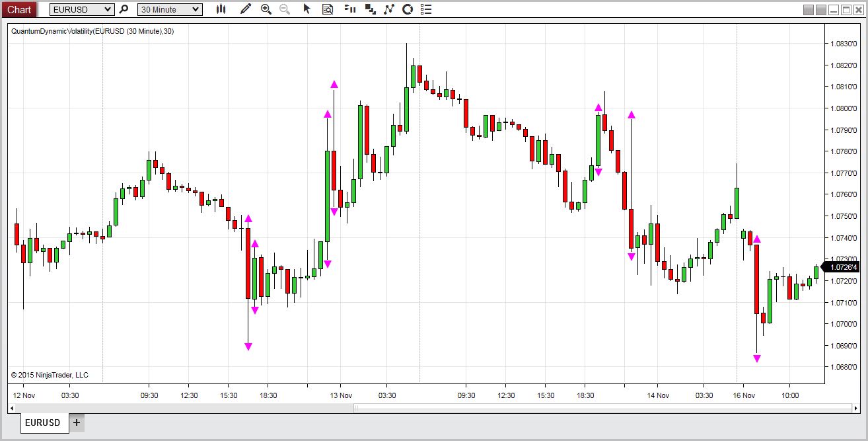868x441 pixels.
Task: Activate the zoom in tool
Action: click(266, 9)
